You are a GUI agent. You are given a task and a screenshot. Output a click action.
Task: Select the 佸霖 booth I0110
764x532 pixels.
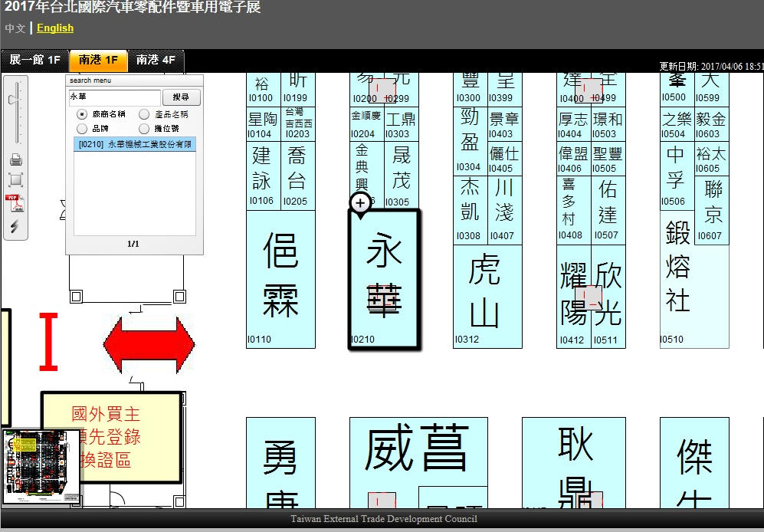coord(280,279)
